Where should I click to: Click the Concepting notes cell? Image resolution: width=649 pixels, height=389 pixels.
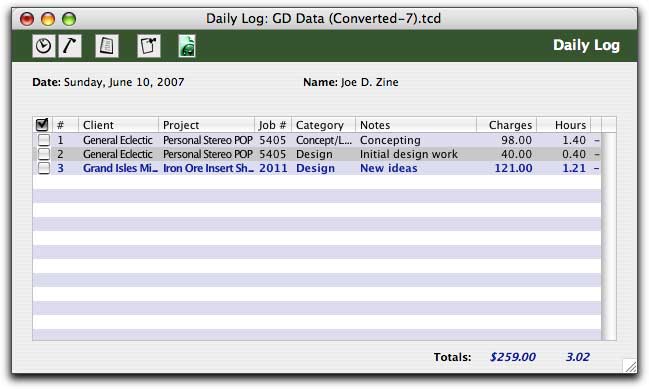tap(390, 140)
